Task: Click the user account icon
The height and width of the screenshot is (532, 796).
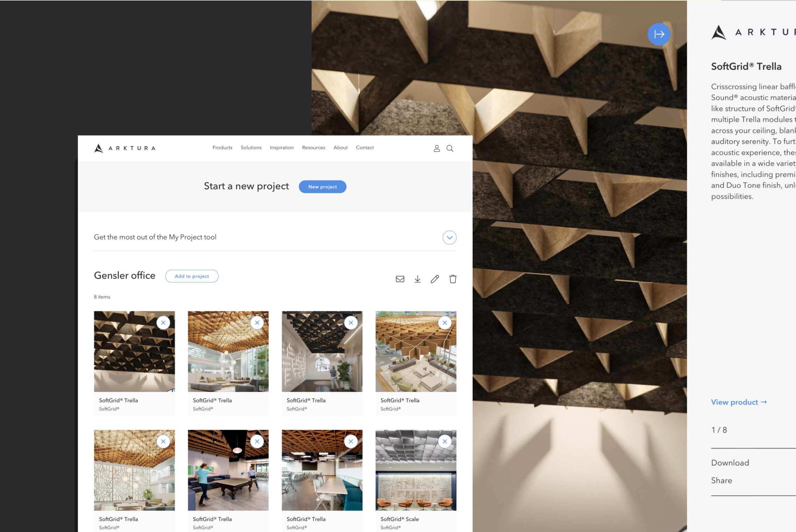Action: [x=436, y=148]
